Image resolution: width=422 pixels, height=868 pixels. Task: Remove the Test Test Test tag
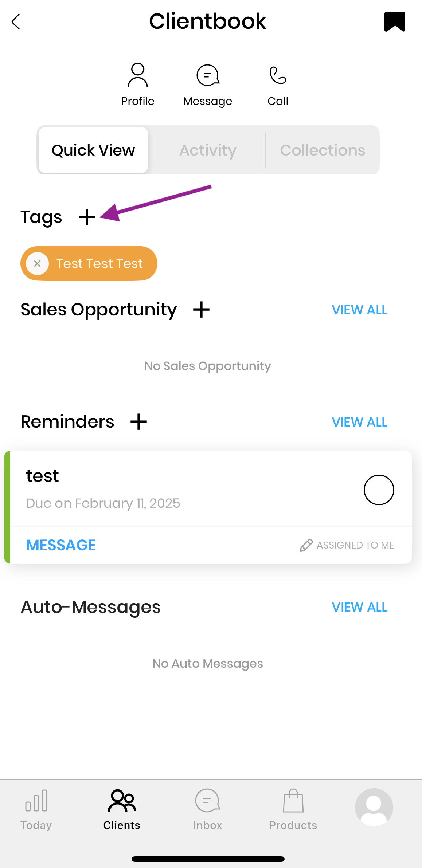pos(37,263)
